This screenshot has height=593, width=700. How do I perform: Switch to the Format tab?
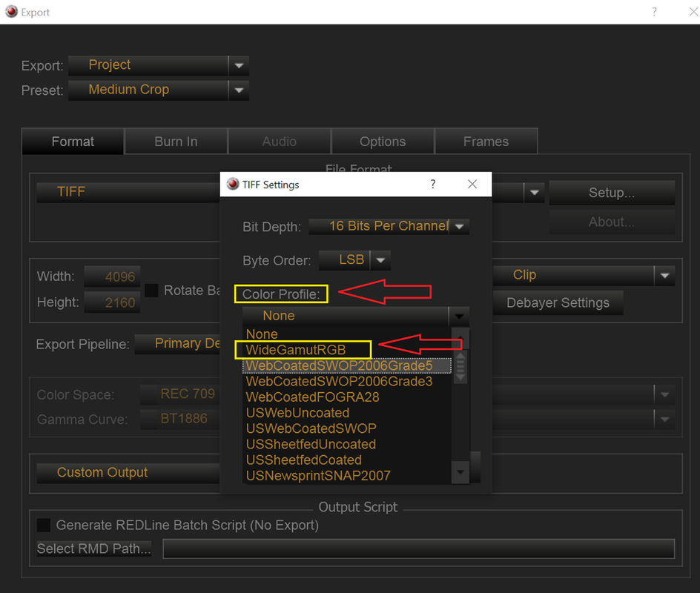(73, 142)
